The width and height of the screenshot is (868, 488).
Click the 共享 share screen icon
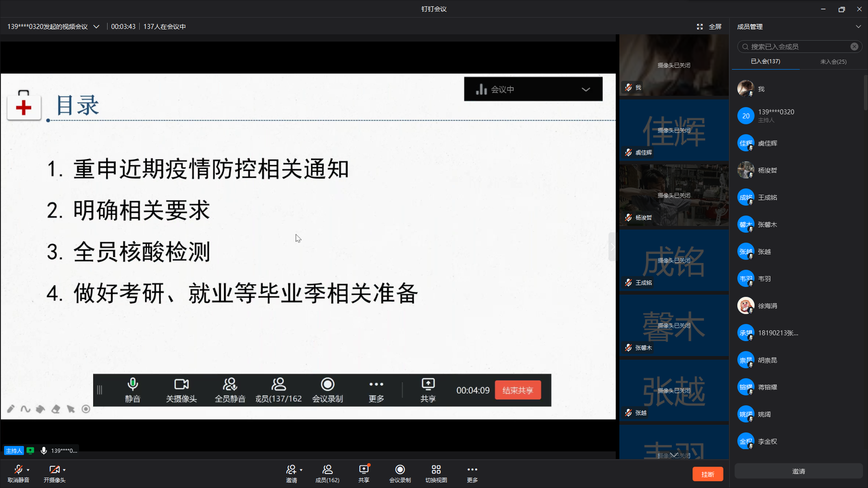click(364, 470)
